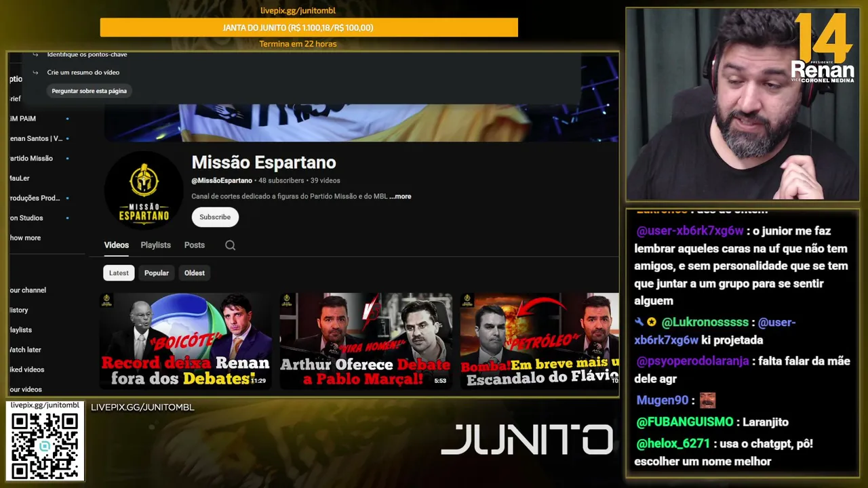Screen dimensions: 868x488
Task: Open Your videos in the sidebar
Action: coord(26,390)
